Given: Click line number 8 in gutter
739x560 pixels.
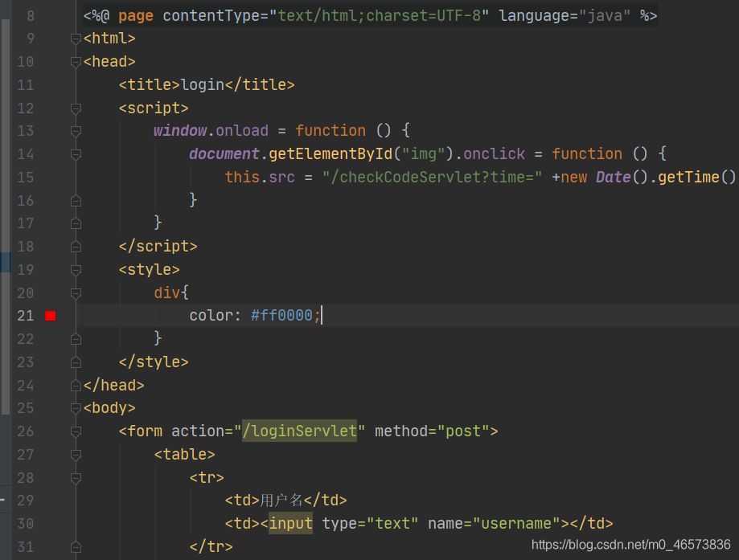Looking at the screenshot, I should (x=31, y=16).
